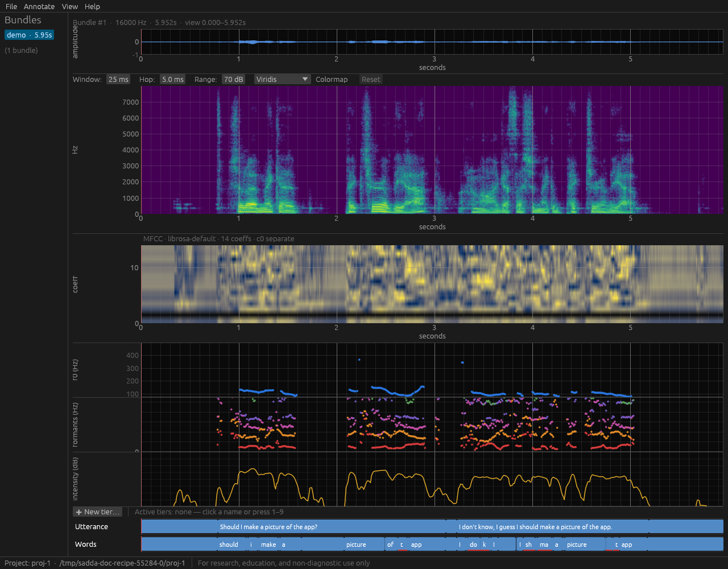The height and width of the screenshot is (569, 728).
Task: Open the View menu
Action: click(x=70, y=6)
